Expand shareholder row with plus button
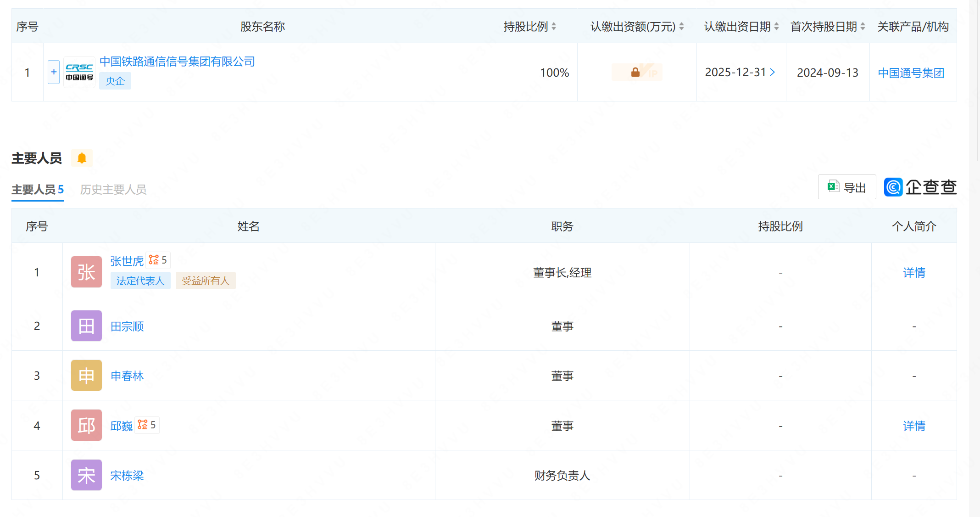Image resolution: width=980 pixels, height=517 pixels. [54, 72]
